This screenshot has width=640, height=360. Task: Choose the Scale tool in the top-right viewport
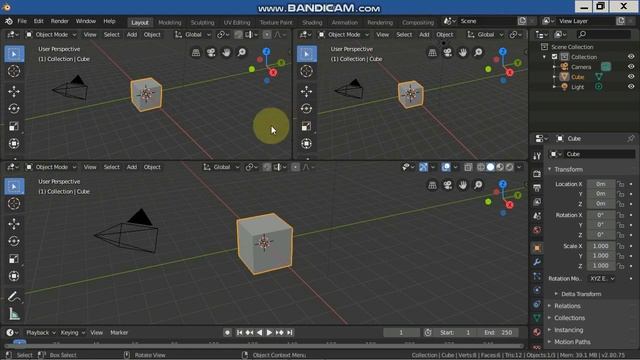coord(307,126)
